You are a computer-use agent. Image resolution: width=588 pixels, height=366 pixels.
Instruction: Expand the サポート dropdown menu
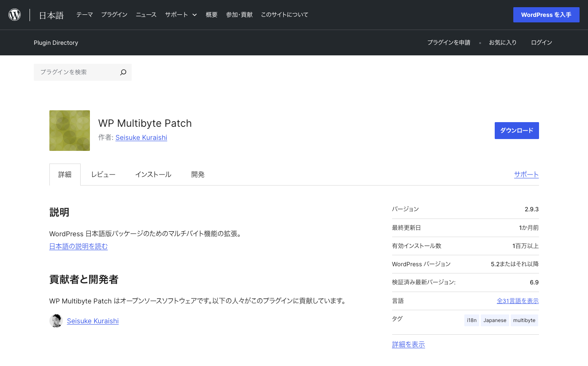coord(181,15)
